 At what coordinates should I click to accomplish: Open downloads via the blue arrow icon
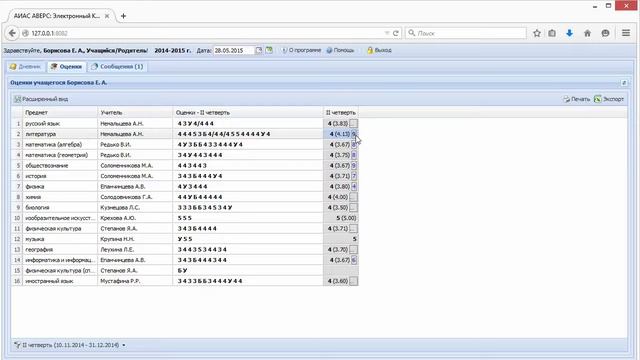point(569,33)
